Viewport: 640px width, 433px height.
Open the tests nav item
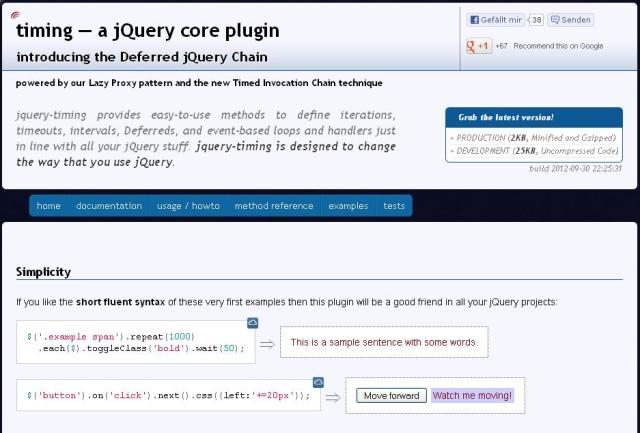[x=394, y=206]
